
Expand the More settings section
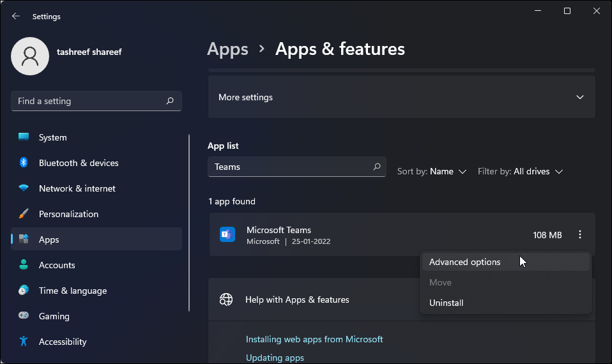click(579, 97)
